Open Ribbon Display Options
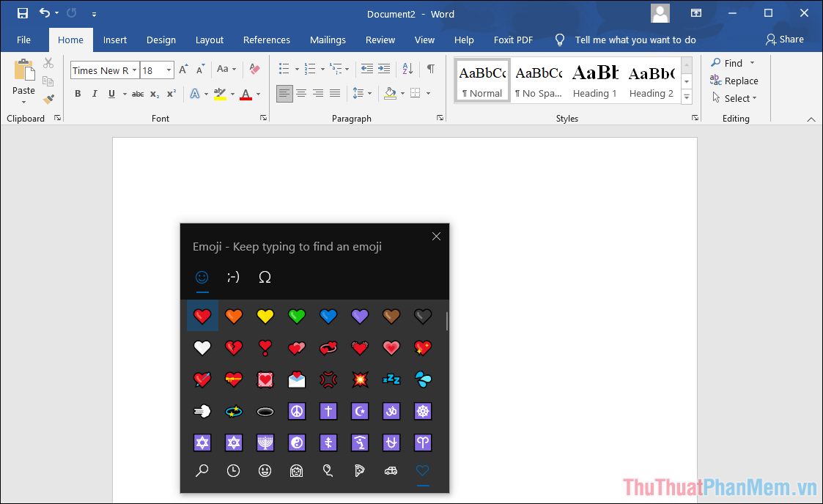823x504 pixels. pyautogui.click(x=696, y=14)
